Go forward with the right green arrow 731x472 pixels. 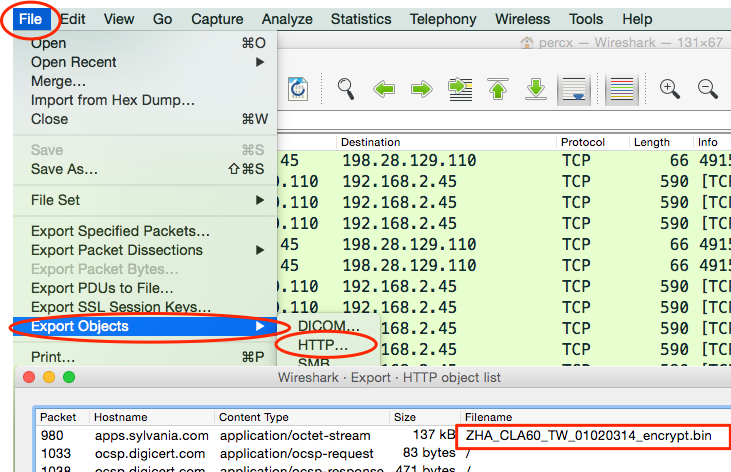coord(421,89)
